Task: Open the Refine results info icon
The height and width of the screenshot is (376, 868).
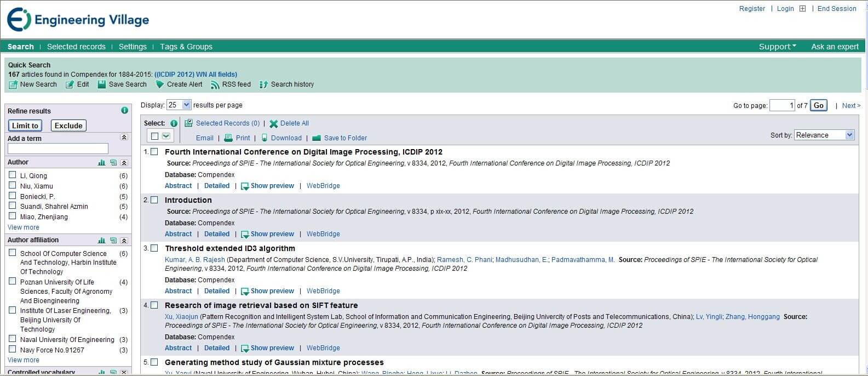Action: 124,110
